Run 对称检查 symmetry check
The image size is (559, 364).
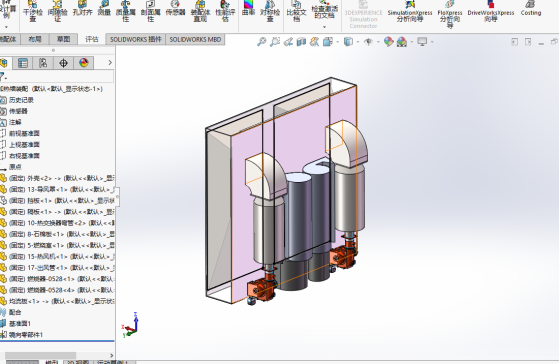click(x=270, y=11)
